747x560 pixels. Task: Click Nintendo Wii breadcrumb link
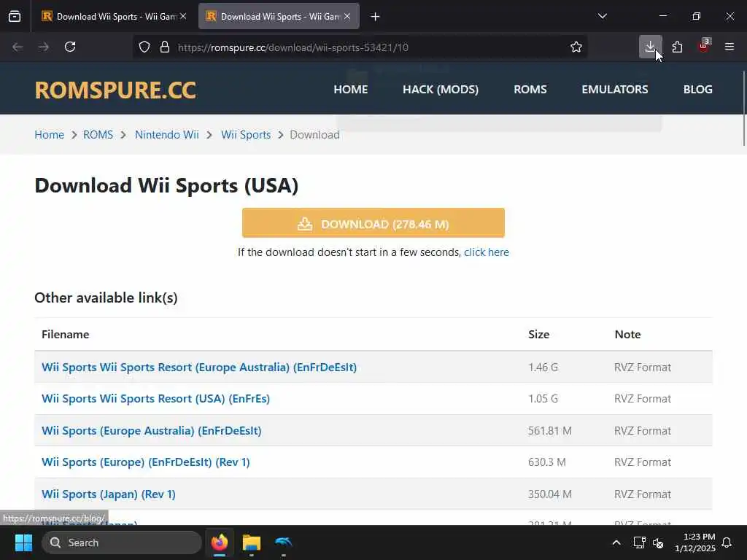pyautogui.click(x=167, y=135)
